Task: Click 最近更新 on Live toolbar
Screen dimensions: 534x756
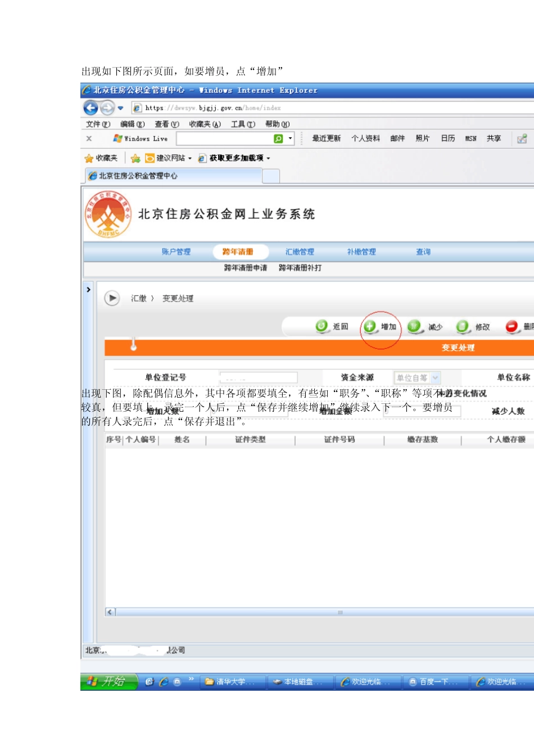Action: [x=326, y=138]
